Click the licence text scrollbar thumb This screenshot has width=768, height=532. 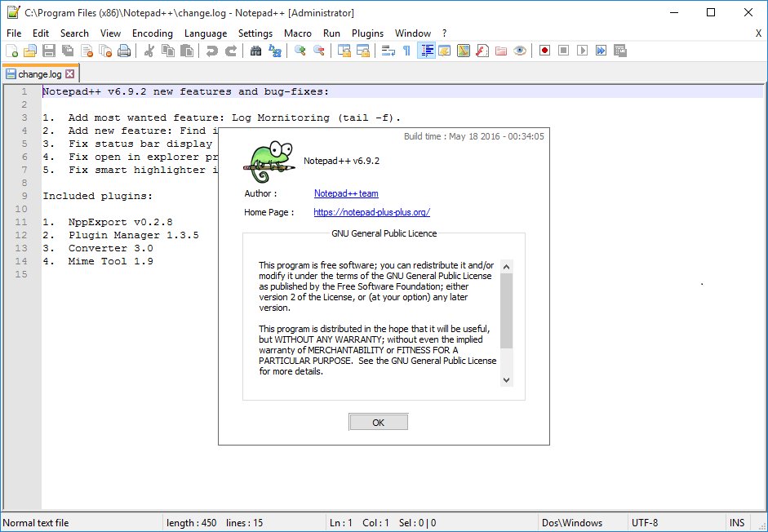click(507, 311)
